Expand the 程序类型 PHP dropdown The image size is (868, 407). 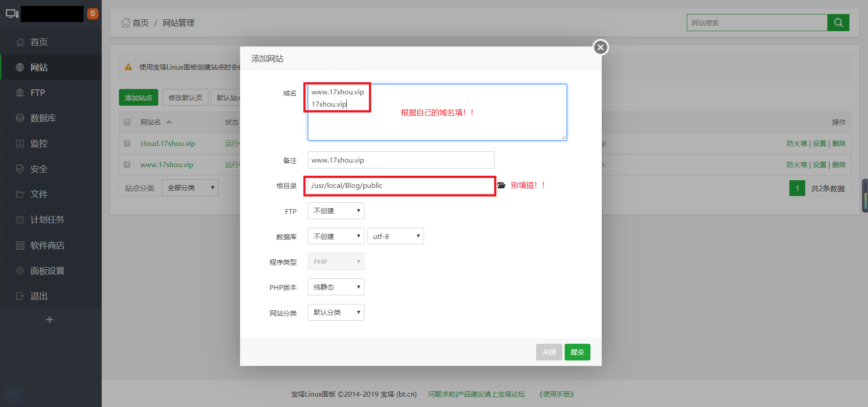pos(336,262)
